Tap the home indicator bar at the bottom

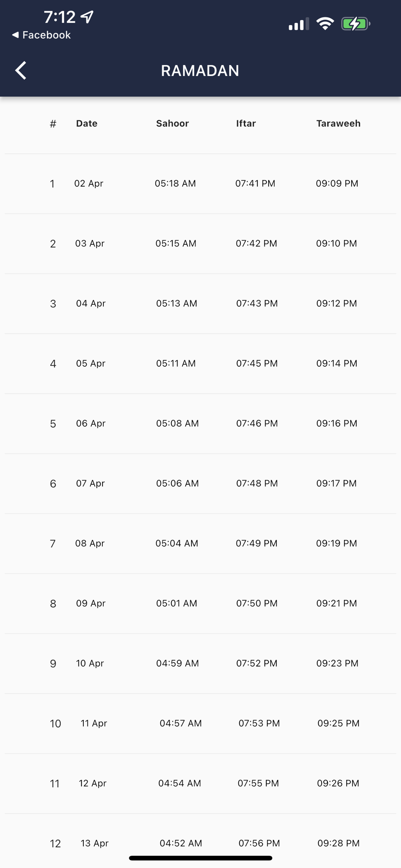[200, 858]
